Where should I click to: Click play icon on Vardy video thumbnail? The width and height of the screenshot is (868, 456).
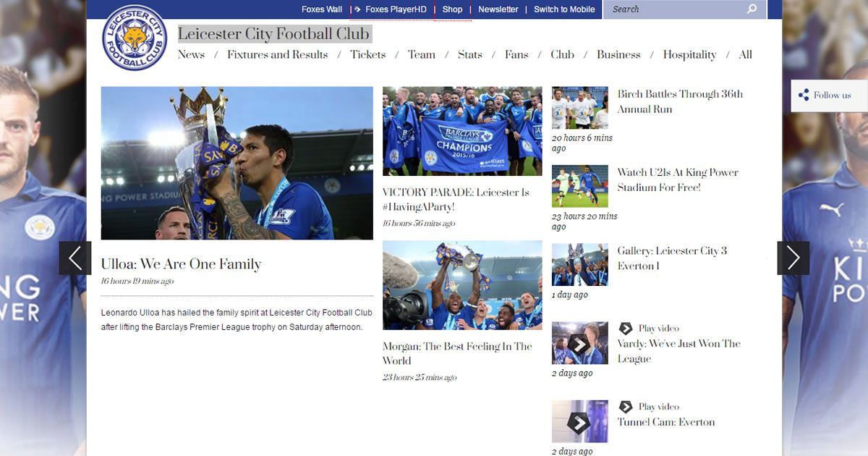(x=578, y=345)
